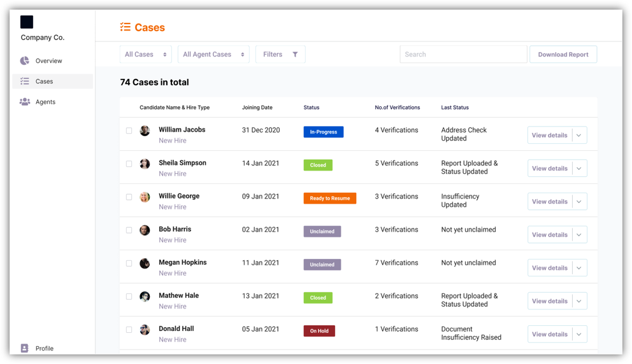View details for Bob Harris
This screenshot has height=364, width=632.
[x=550, y=235]
